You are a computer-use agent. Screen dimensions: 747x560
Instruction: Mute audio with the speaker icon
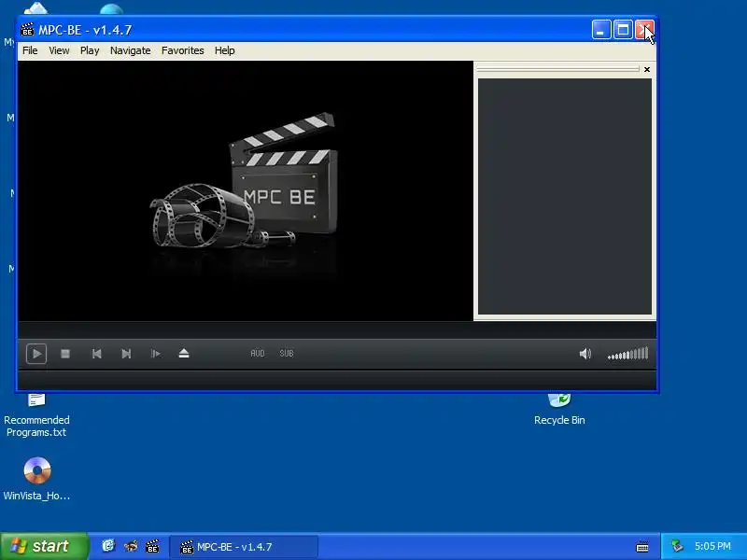click(585, 354)
